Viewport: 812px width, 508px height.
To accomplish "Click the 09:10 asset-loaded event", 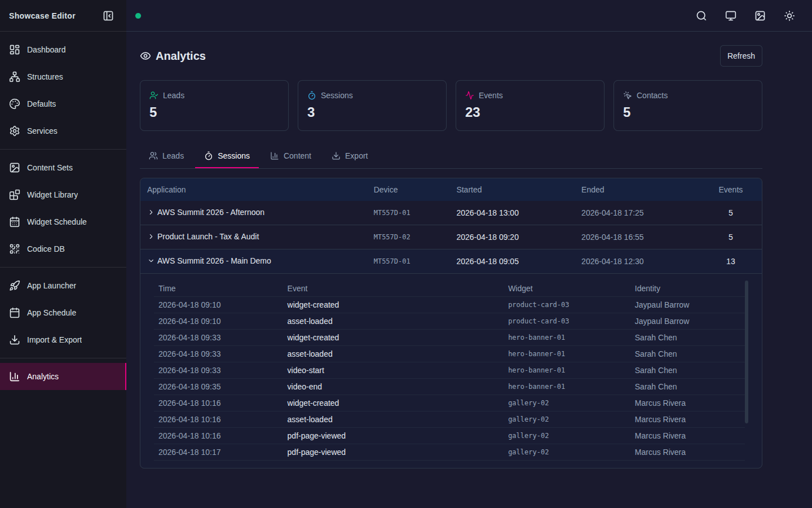I will (449, 321).
